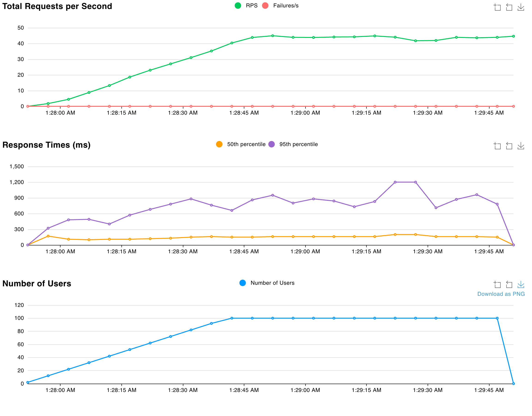Toggle RPS series in legend

coord(251,6)
